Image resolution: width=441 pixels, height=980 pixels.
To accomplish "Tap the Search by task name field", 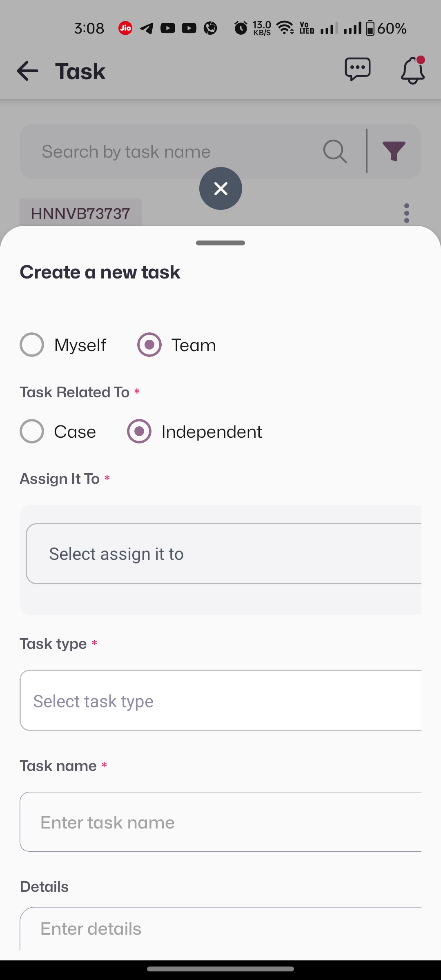I will click(171, 151).
